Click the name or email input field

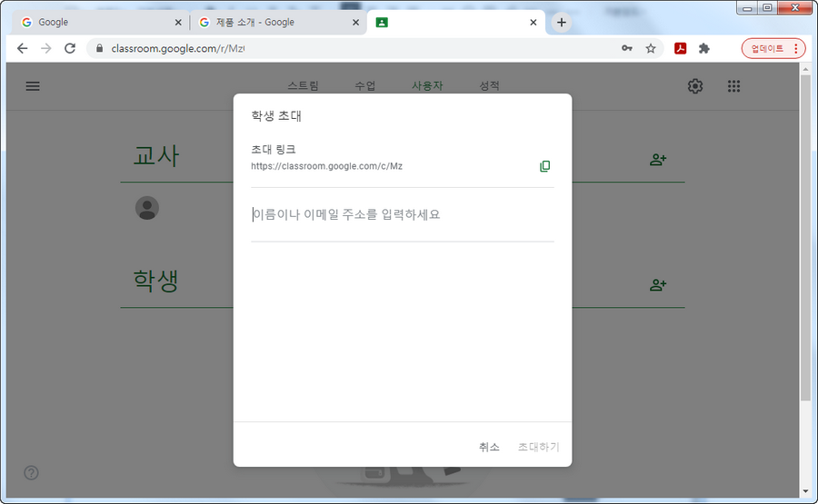pos(403,214)
